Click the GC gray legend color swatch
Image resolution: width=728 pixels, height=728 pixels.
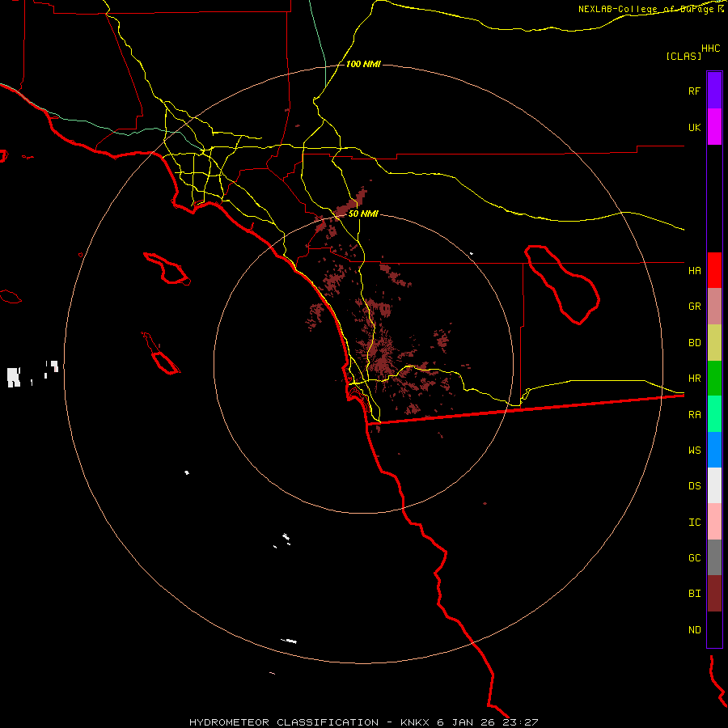(x=714, y=557)
